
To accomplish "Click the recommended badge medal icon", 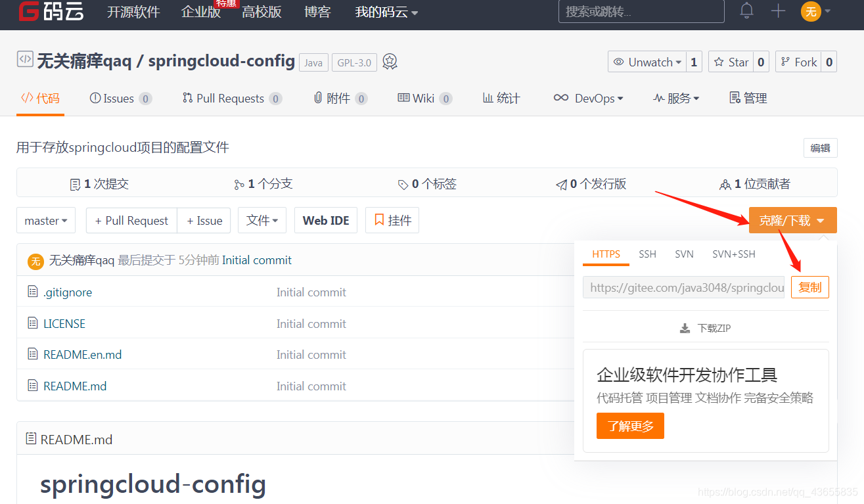I will point(390,62).
